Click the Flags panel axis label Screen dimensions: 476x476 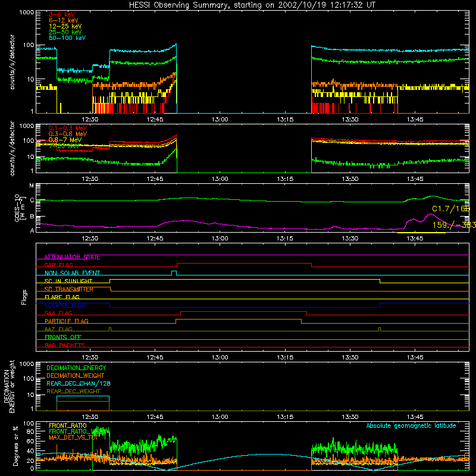click(24, 297)
